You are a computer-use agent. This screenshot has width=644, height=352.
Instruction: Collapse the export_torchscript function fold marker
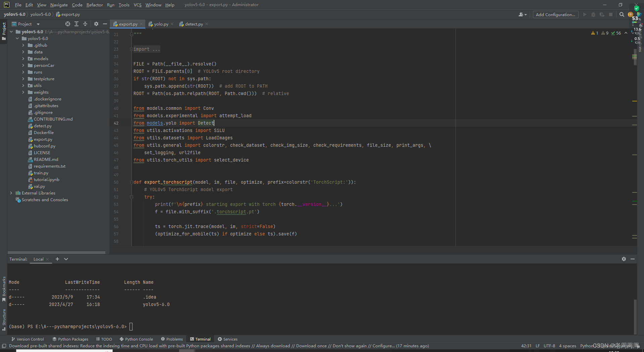coord(131,182)
